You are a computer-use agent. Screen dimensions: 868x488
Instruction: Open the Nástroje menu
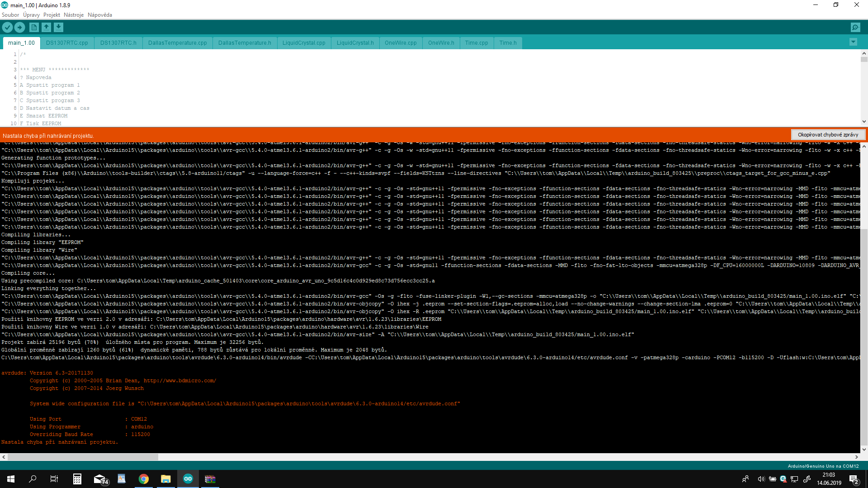pos(74,15)
